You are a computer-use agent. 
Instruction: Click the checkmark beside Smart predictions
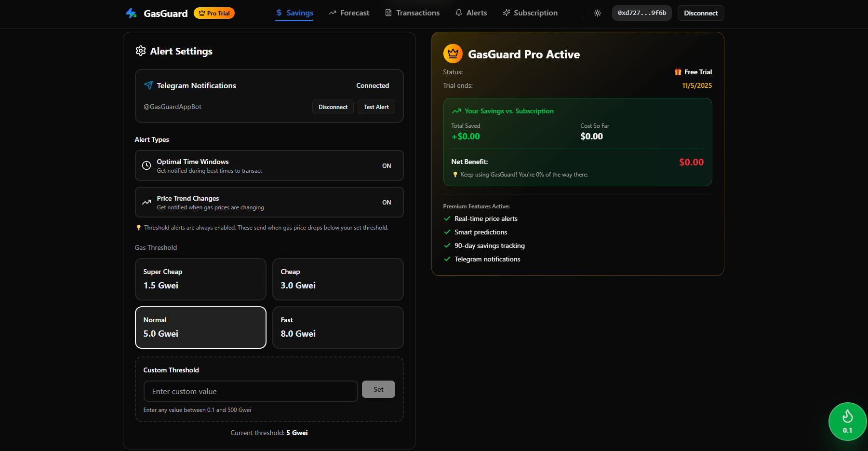point(447,232)
